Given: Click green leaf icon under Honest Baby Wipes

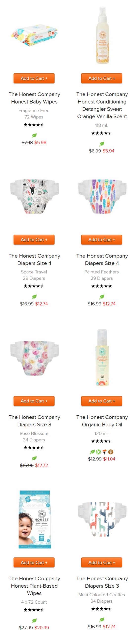Looking at the screenshot, I should (x=34, y=136).
